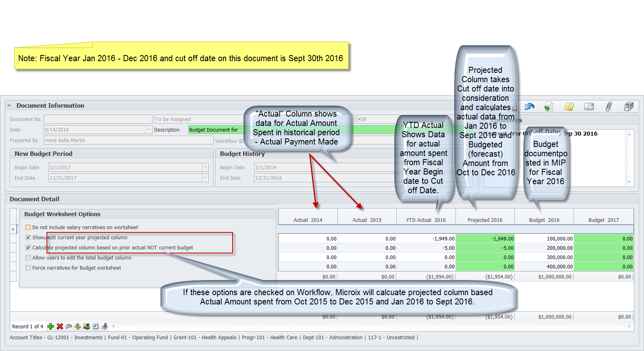Enable 'Do not include salary narratives' checkbox

28,228
